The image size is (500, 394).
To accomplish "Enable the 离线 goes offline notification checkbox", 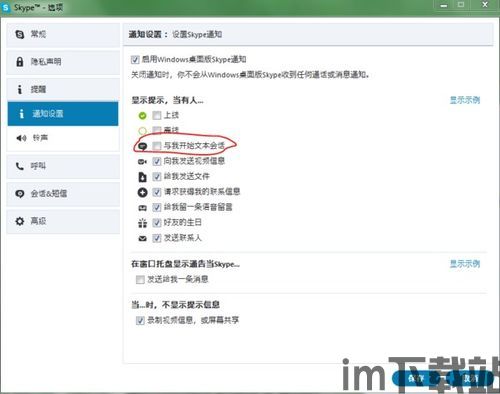I will click(x=156, y=130).
